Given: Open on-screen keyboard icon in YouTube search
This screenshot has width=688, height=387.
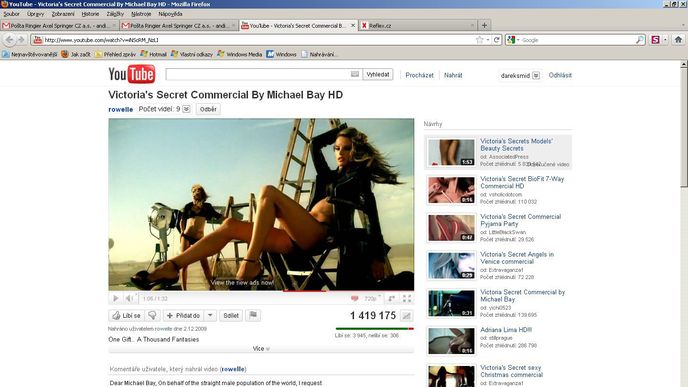Looking at the screenshot, I should tap(355, 75).
